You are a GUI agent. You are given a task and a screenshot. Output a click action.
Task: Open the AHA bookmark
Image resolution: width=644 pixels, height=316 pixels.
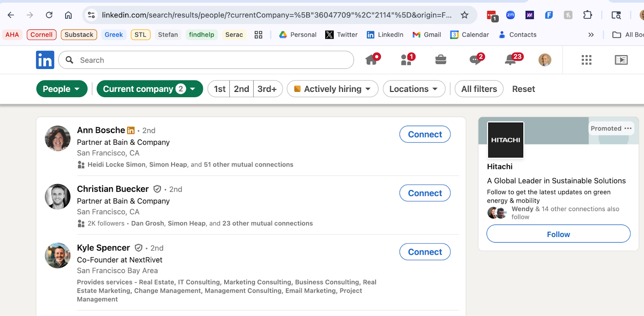click(12, 35)
